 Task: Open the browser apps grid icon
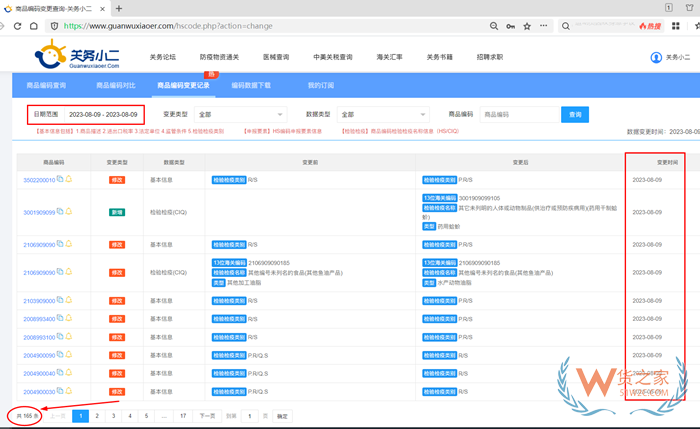pos(675,26)
